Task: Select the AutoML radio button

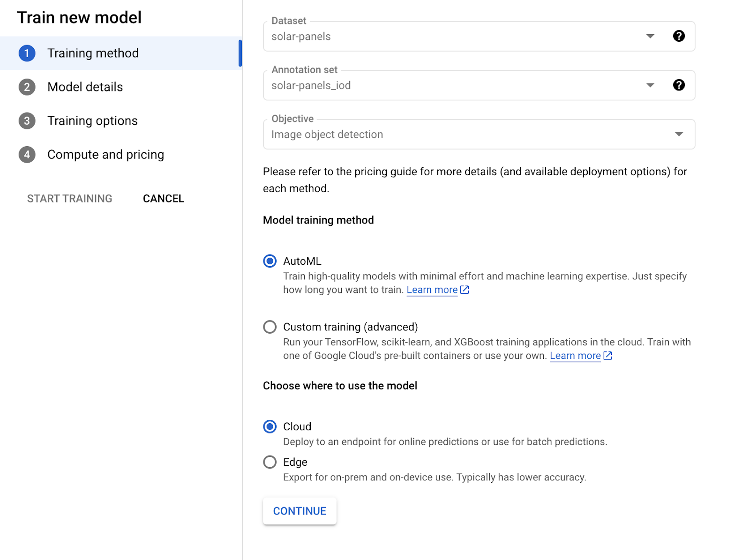Action: pos(270,261)
